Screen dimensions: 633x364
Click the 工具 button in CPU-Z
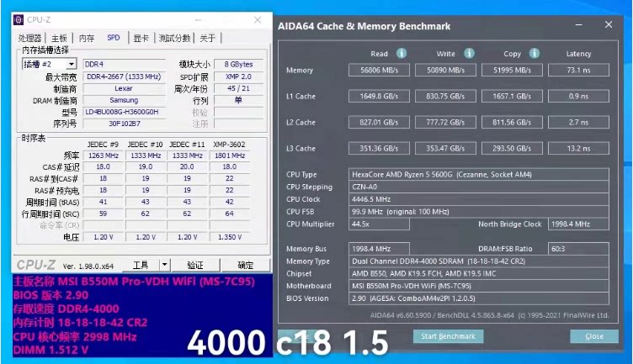141,265
